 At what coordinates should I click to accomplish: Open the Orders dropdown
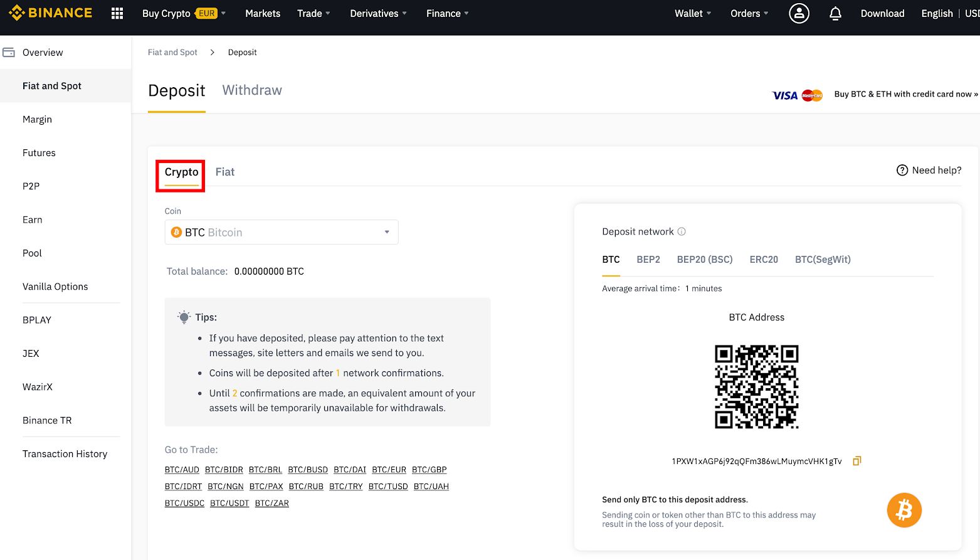tap(749, 13)
